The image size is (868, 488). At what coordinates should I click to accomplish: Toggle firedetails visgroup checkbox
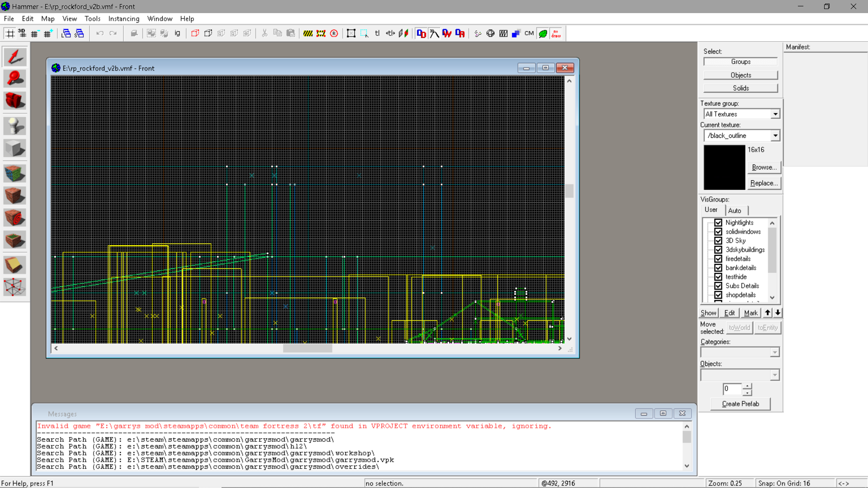(718, 259)
